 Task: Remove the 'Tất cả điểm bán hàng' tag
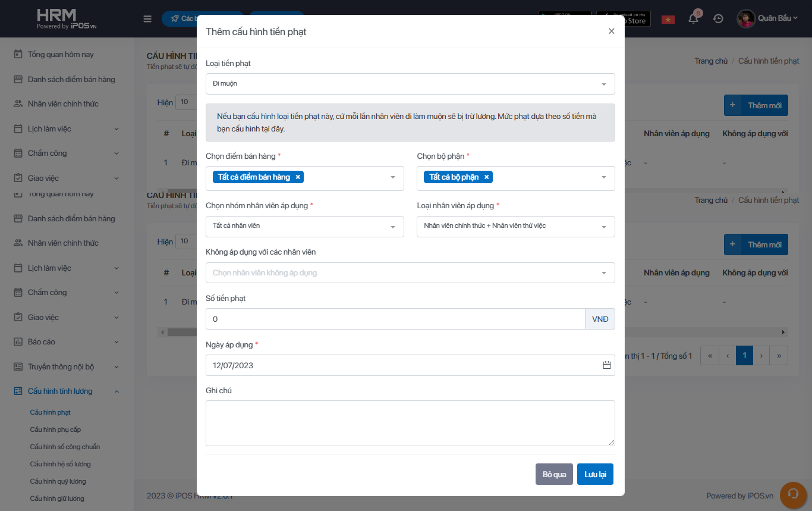(x=298, y=177)
